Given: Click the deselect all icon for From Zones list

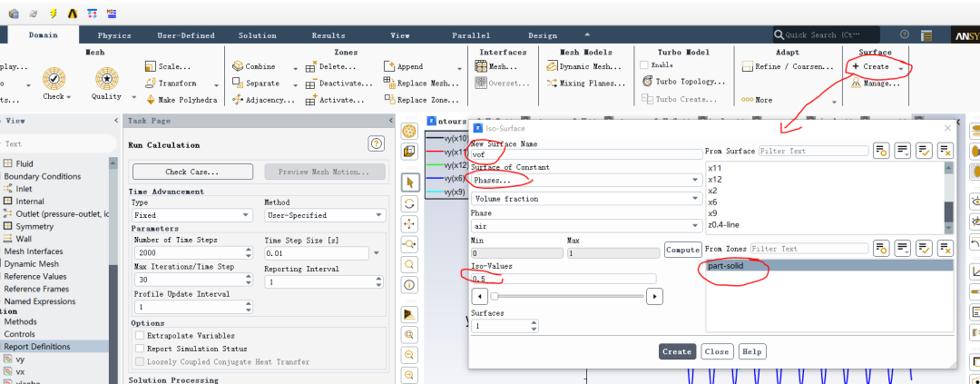Looking at the screenshot, I should click(945, 249).
